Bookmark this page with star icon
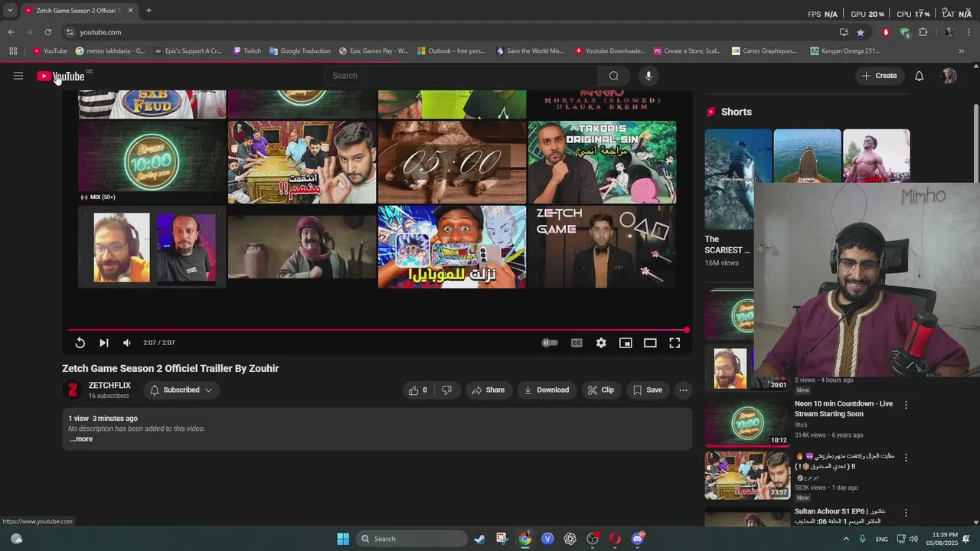Image resolution: width=980 pixels, height=551 pixels. [x=861, y=32]
